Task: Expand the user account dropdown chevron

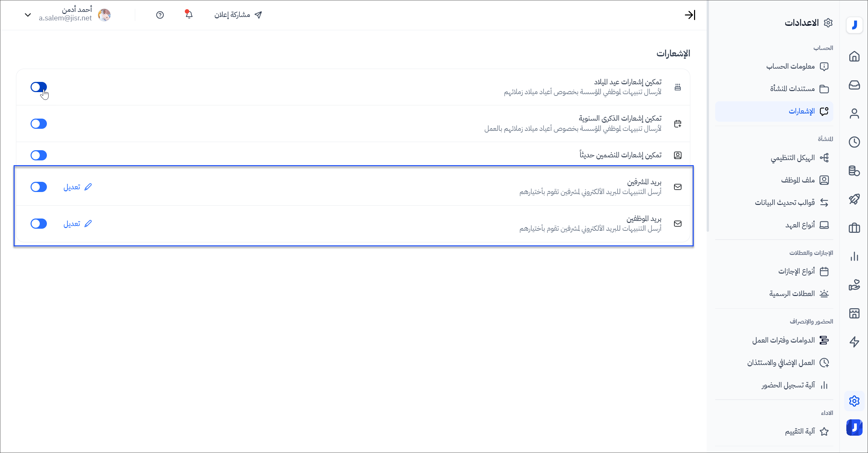Action: click(28, 15)
